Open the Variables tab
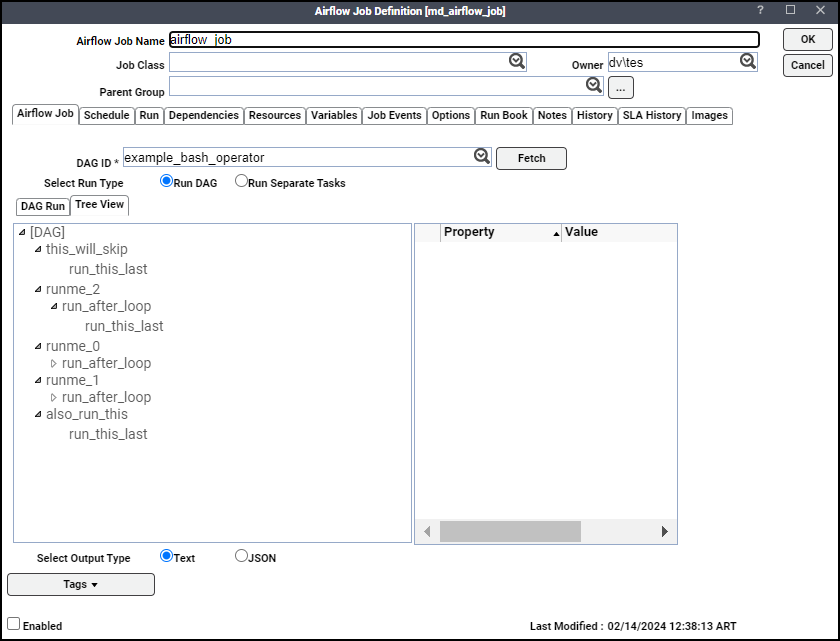 tap(334, 116)
